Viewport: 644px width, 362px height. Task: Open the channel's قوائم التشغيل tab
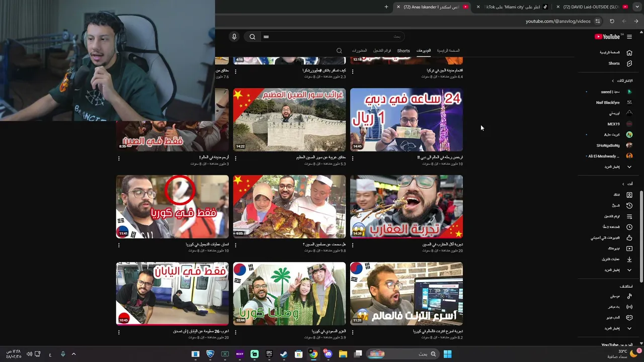point(382,51)
